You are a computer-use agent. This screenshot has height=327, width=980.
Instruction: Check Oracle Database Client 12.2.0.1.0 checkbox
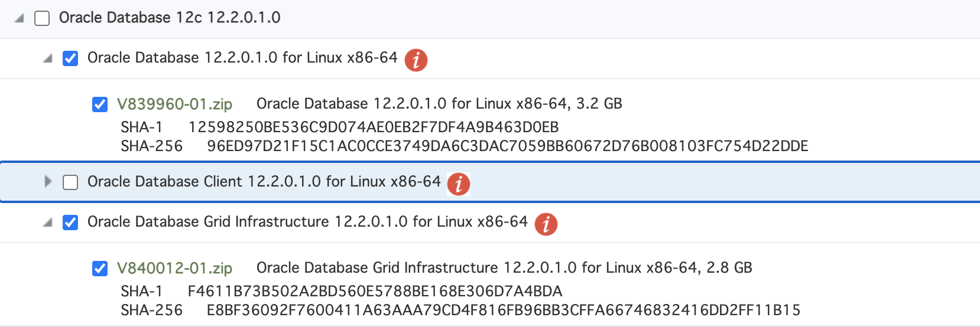(x=70, y=182)
